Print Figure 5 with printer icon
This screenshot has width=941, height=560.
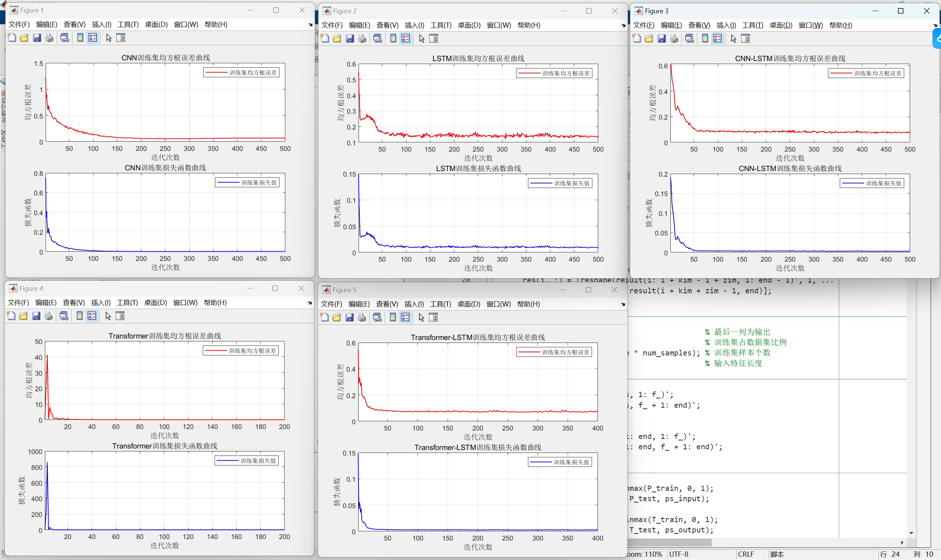pos(362,318)
